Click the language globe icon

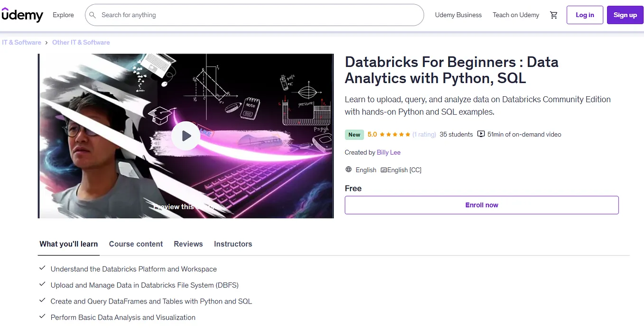pos(349,170)
